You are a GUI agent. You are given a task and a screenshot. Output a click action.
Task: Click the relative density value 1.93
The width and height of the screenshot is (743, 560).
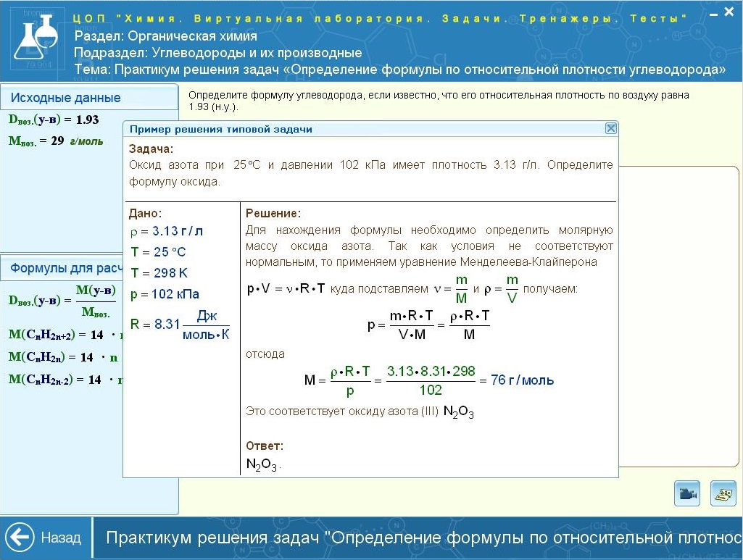(x=87, y=120)
